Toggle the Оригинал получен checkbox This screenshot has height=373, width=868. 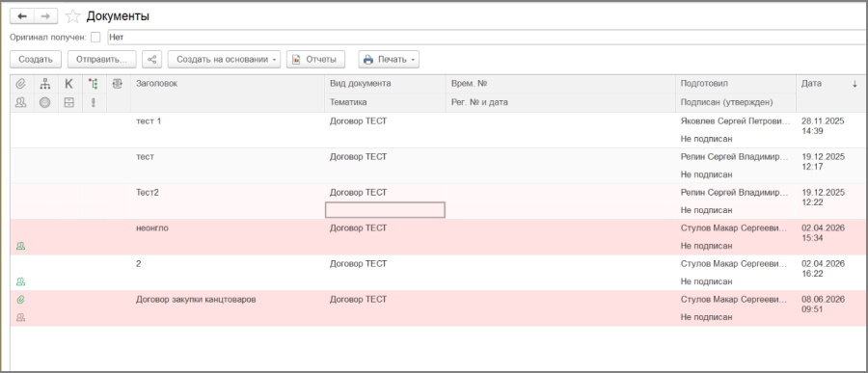coord(95,38)
